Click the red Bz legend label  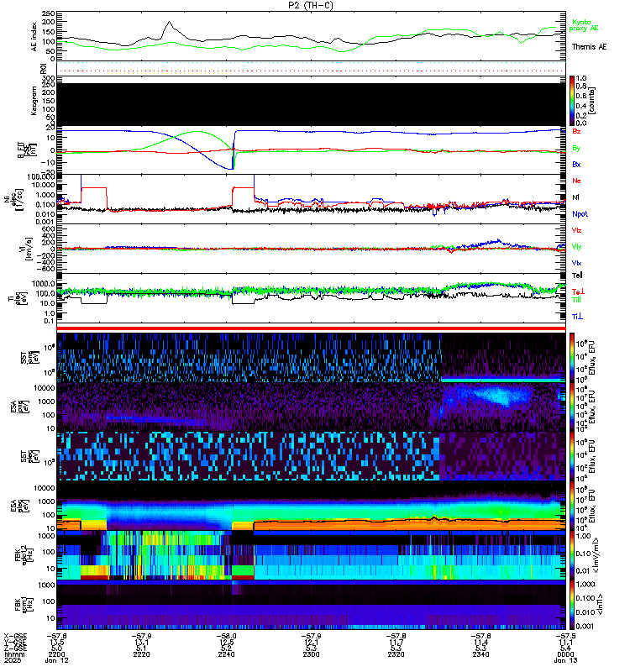pyautogui.click(x=576, y=131)
